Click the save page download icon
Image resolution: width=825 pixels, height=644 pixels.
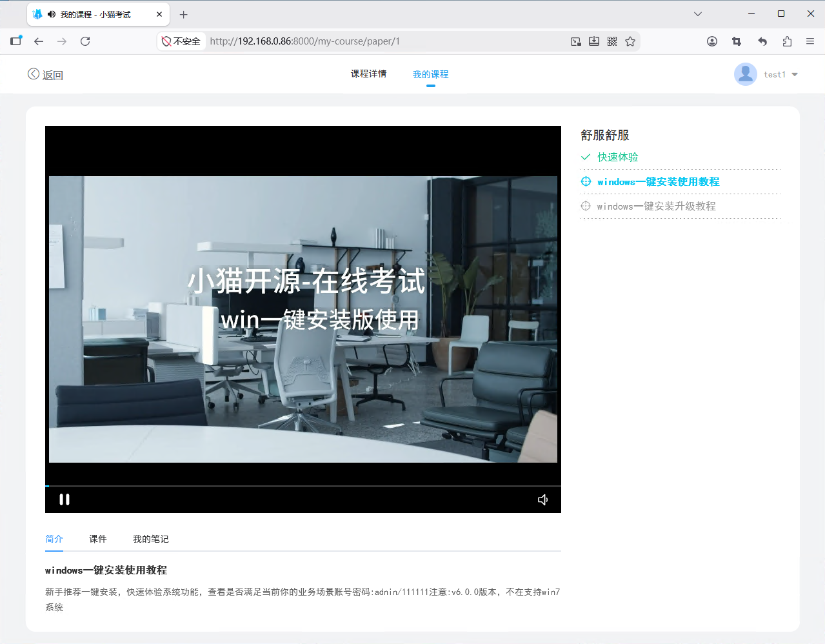pyautogui.click(x=594, y=41)
